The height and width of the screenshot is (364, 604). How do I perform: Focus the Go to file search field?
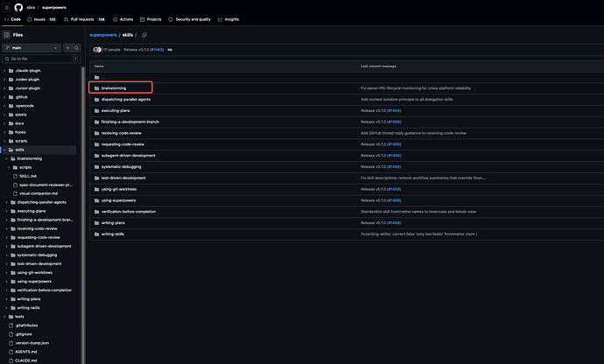(x=41, y=59)
